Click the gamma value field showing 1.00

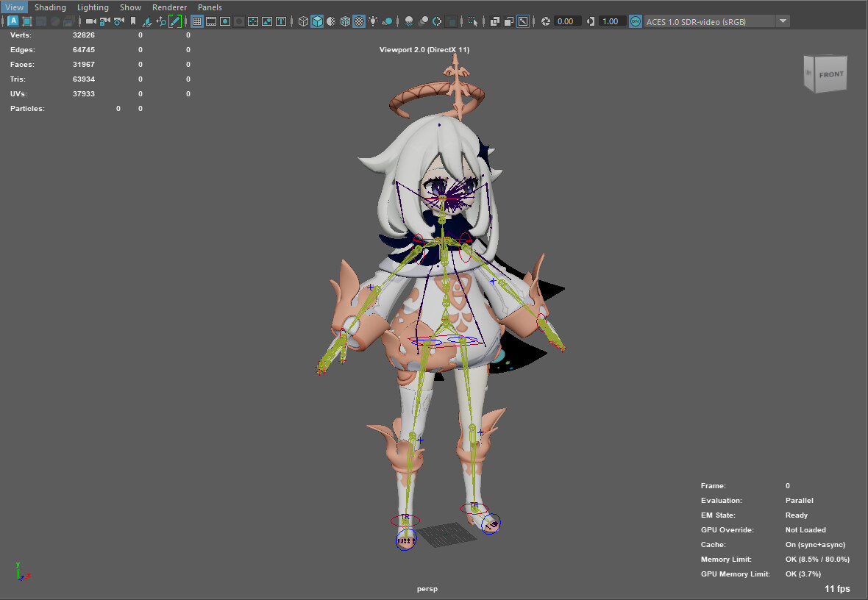[x=610, y=21]
